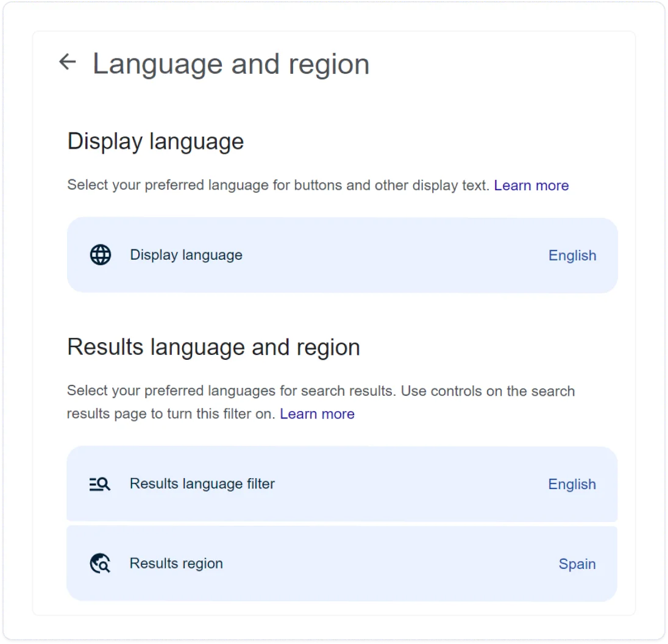Select English for Results language filter
The height and width of the screenshot is (644, 668).
point(572,484)
